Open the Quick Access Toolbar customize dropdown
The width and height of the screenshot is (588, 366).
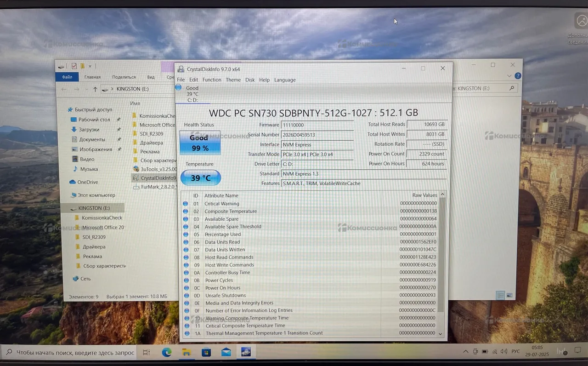[90, 66]
